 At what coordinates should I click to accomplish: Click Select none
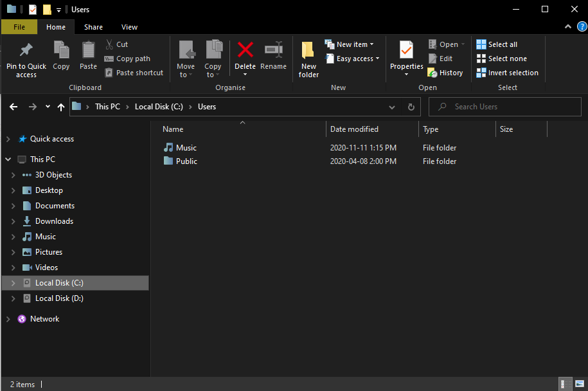pyautogui.click(x=502, y=59)
